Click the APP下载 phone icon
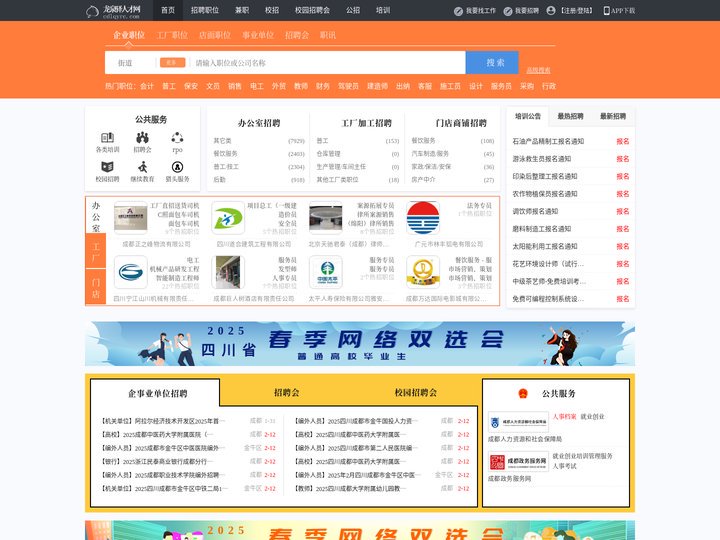Image resolution: width=720 pixels, height=540 pixels. [607, 11]
